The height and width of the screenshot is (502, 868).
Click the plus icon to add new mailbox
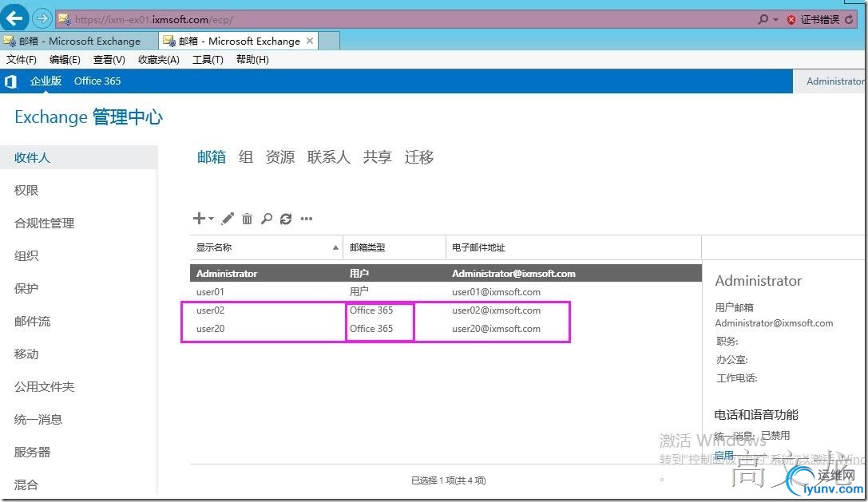(199, 219)
